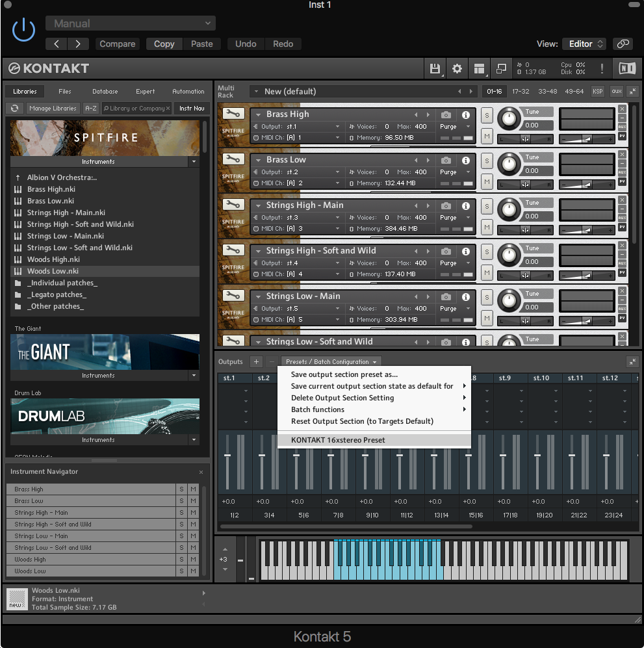Switch to the Files tab
This screenshot has width=644, height=648.
[x=65, y=92]
